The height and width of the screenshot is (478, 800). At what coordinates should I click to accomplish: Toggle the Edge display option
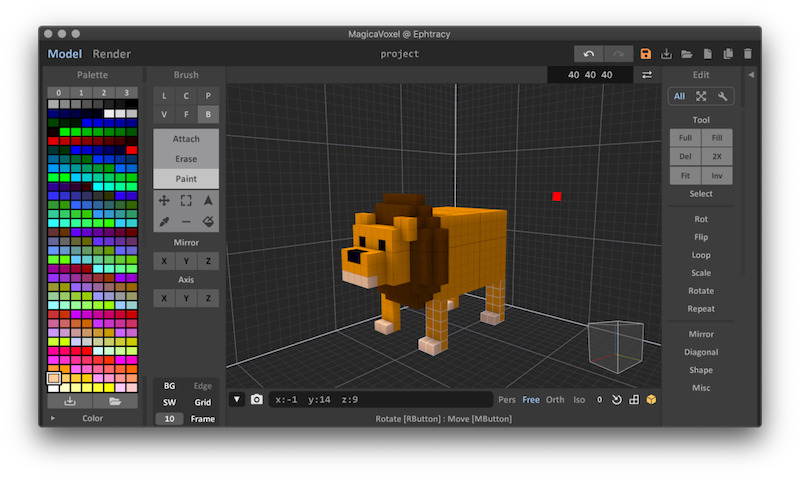[203, 386]
